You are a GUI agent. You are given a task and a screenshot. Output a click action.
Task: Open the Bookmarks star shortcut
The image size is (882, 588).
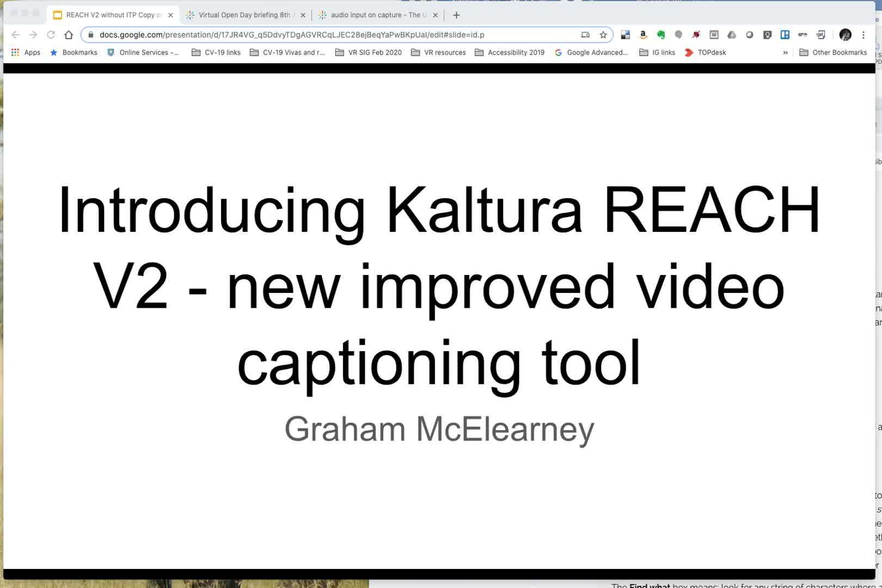(x=73, y=52)
